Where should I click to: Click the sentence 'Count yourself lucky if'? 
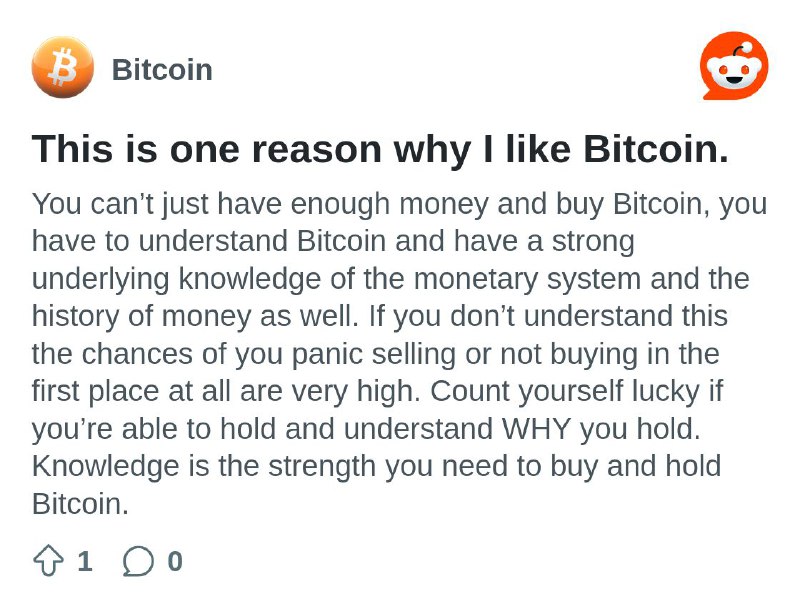tap(577, 391)
